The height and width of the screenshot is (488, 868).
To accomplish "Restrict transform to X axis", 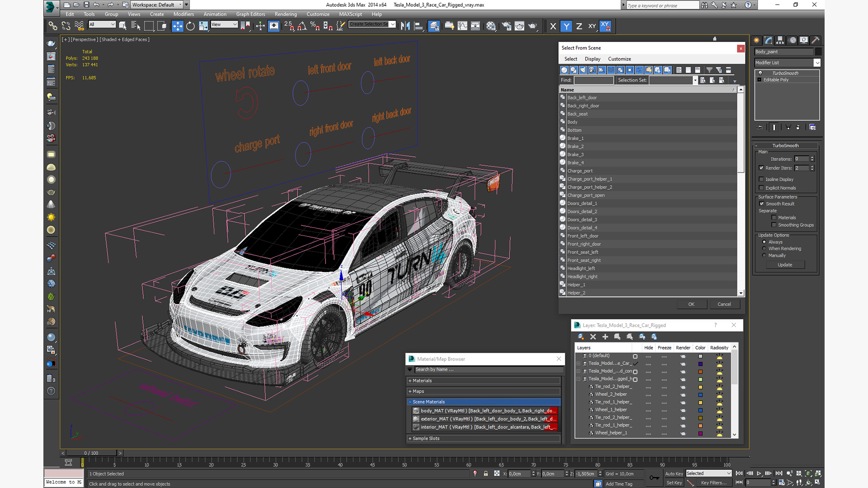I will pos(553,26).
